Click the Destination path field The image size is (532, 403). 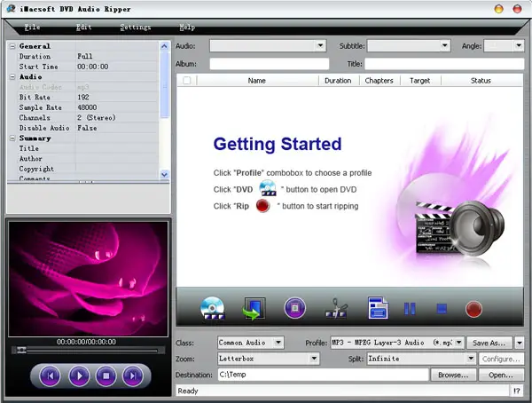pos(323,375)
